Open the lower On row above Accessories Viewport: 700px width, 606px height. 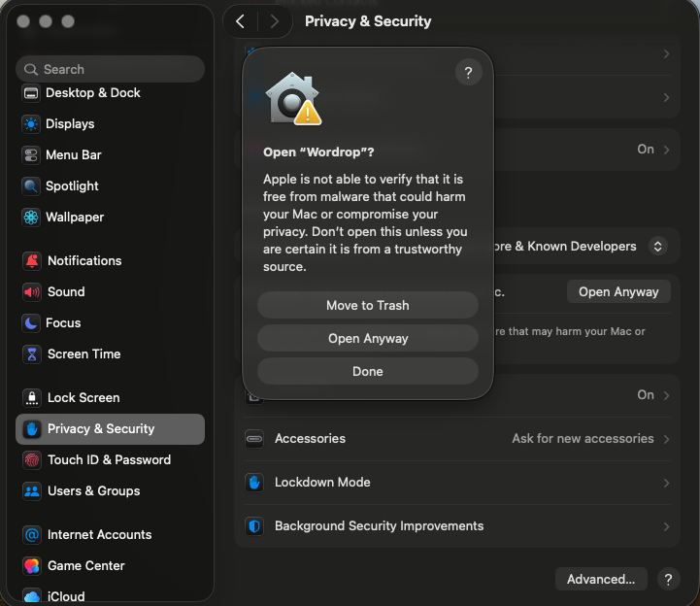[457, 395]
